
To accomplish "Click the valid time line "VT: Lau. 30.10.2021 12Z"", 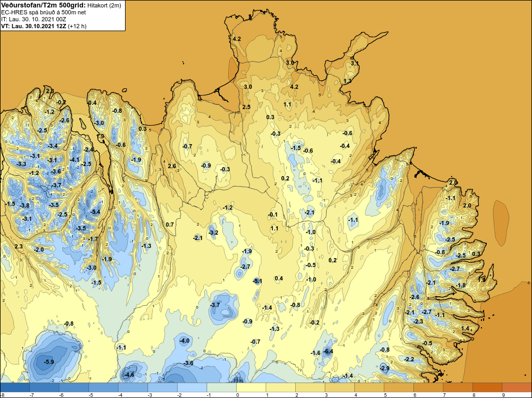I will [34, 26].
